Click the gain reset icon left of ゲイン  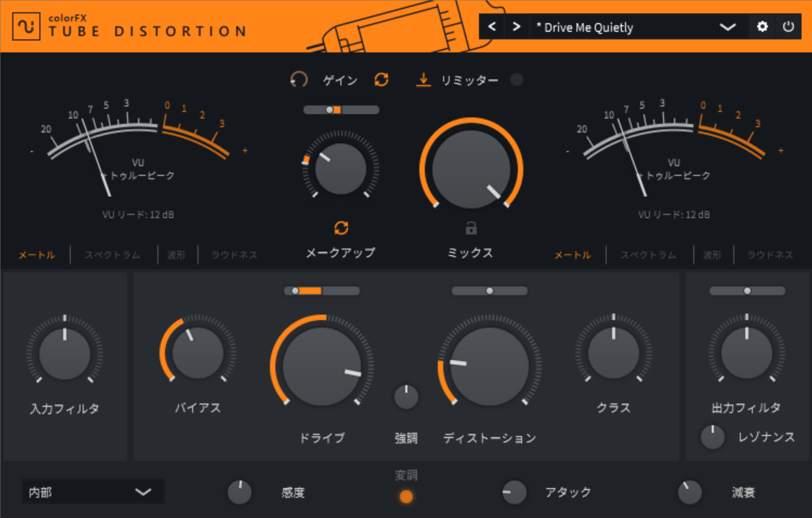click(299, 79)
